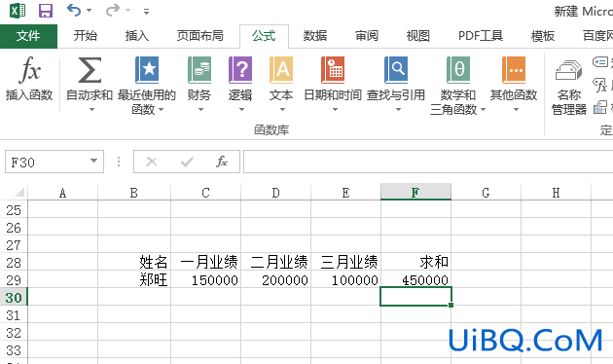Viewport: 613px width, 364px height.
Task: Undo the last action
Action: [74, 10]
